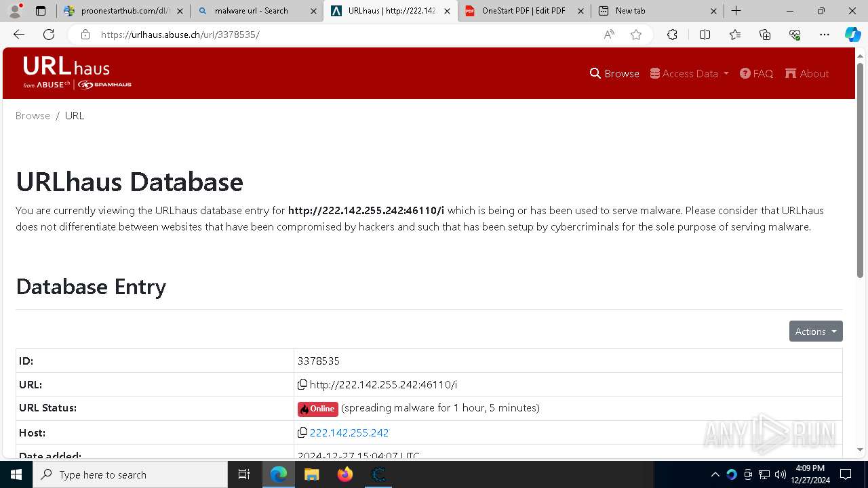The height and width of the screenshot is (488, 868).
Task: Reload the page with the refresh icon
Action: [x=49, y=35]
